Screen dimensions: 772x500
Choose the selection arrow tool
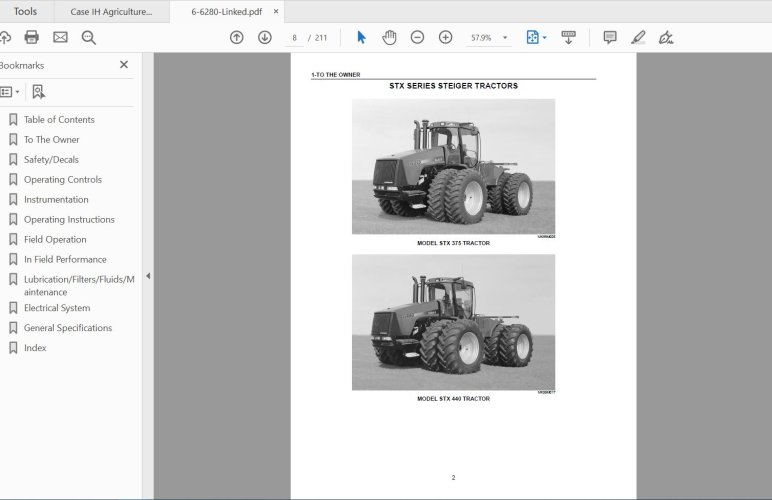coord(361,37)
